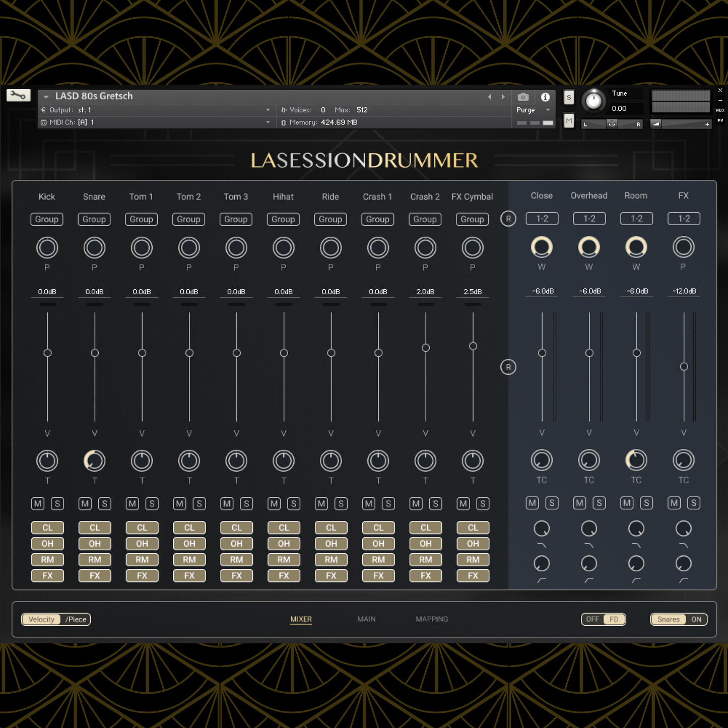Toggle the Snares ON switch
This screenshot has height=728, width=728.
696,619
